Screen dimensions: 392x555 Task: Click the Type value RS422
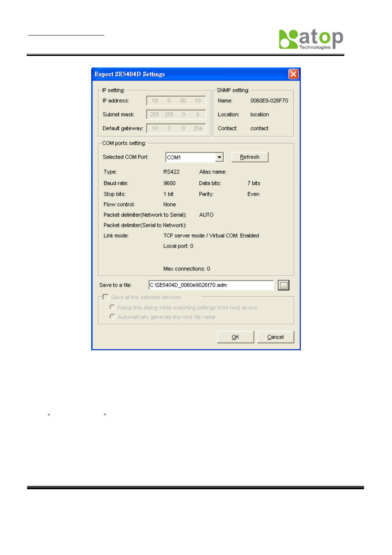[171, 172]
